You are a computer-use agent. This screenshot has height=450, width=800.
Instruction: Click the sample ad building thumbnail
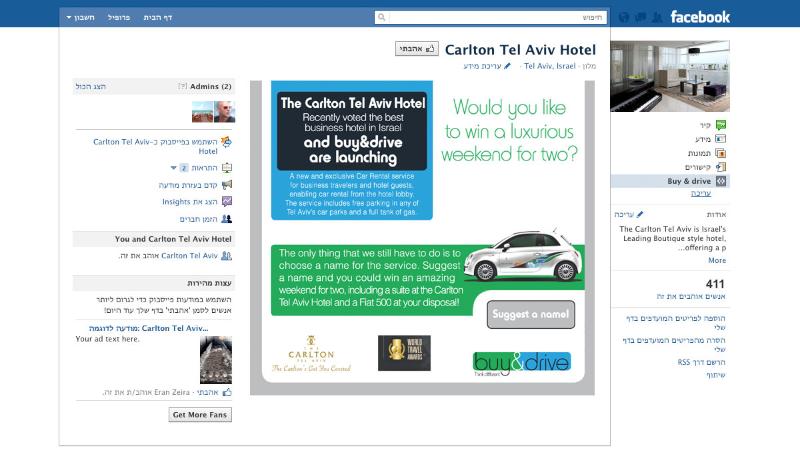click(x=216, y=360)
